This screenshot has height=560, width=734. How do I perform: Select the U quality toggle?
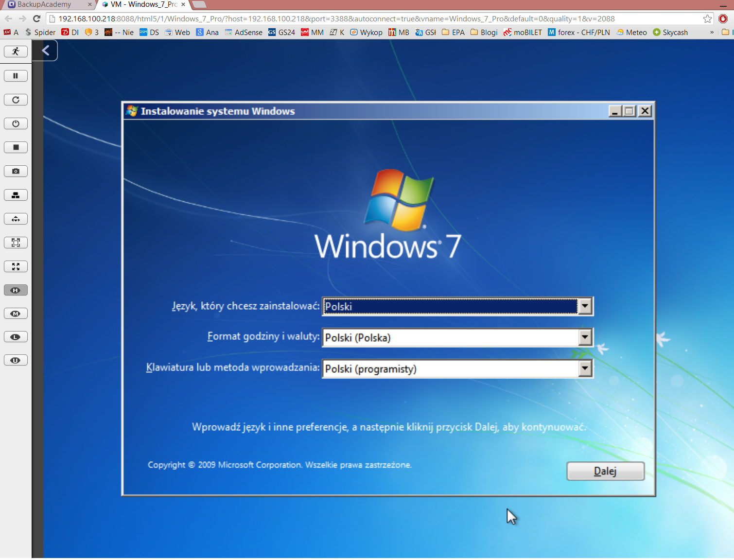16,360
